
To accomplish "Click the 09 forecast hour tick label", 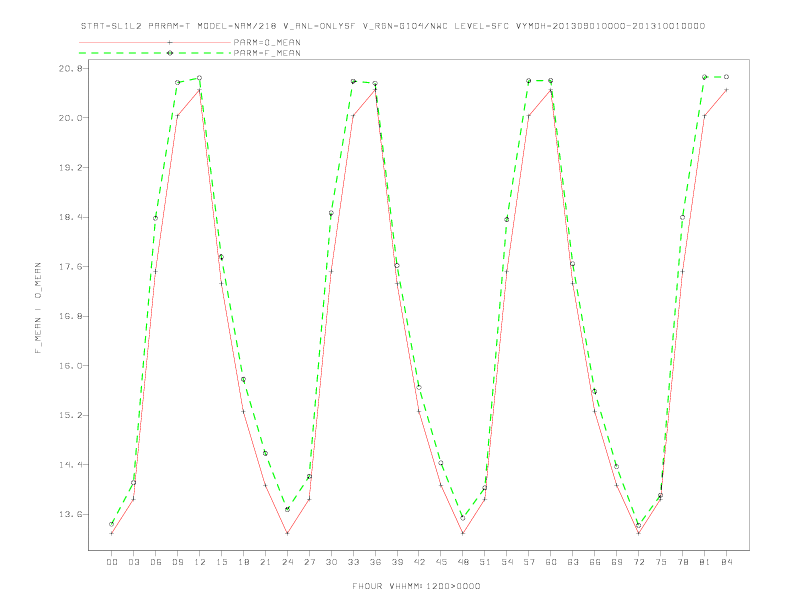I will pyautogui.click(x=177, y=562).
